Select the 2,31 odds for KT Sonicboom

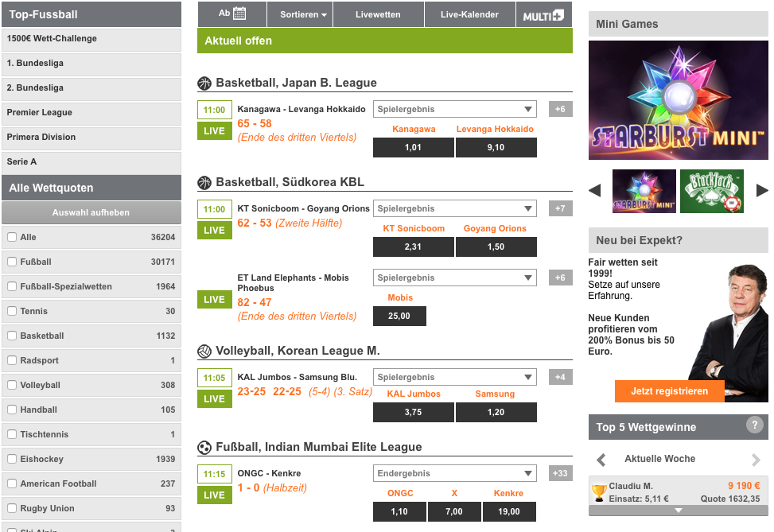tap(413, 247)
